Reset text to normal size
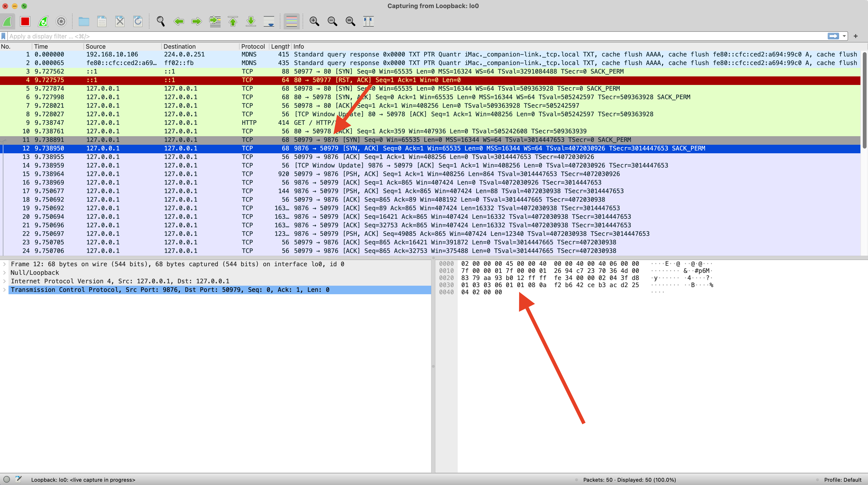 click(x=351, y=21)
